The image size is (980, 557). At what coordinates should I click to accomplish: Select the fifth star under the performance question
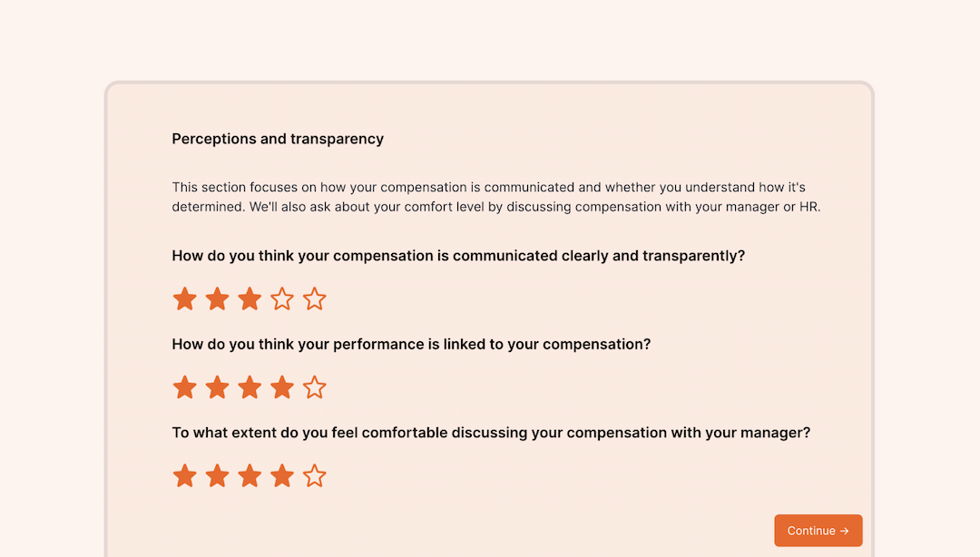tap(315, 387)
